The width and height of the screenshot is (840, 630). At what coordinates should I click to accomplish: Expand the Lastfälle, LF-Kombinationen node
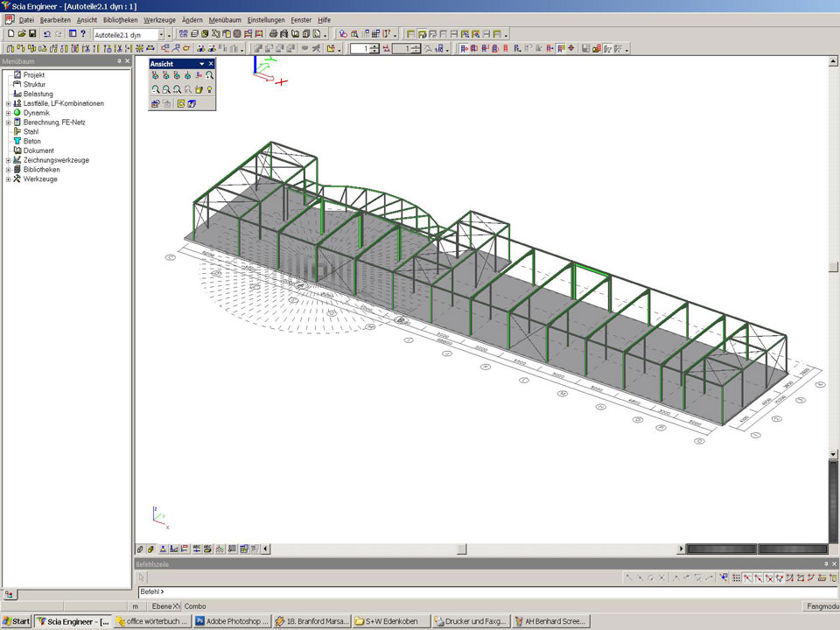[8, 103]
